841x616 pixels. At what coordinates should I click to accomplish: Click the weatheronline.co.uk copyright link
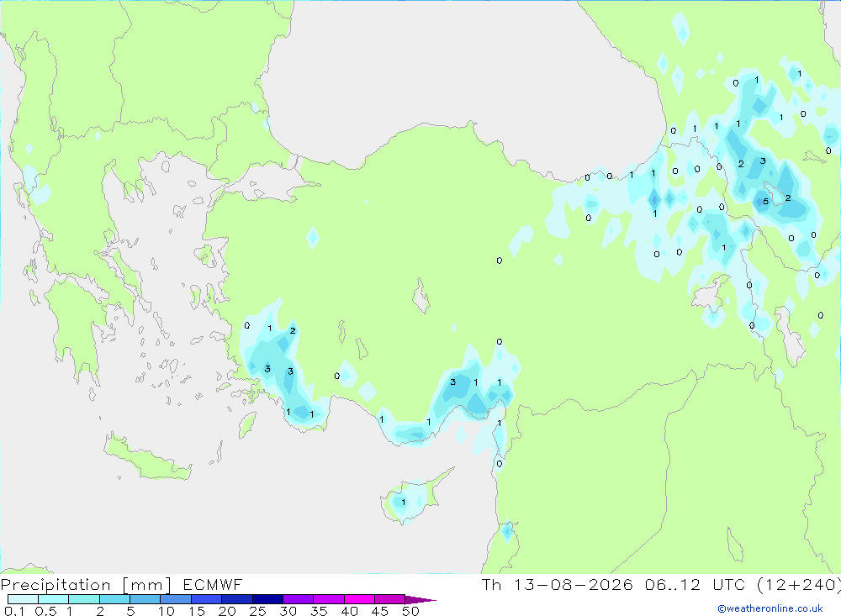770,608
